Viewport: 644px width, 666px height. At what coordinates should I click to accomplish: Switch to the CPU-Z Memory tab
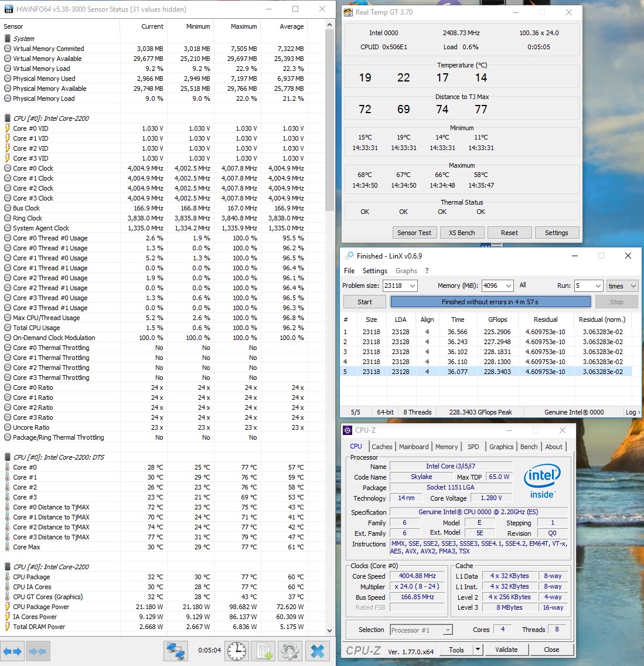pos(446,446)
